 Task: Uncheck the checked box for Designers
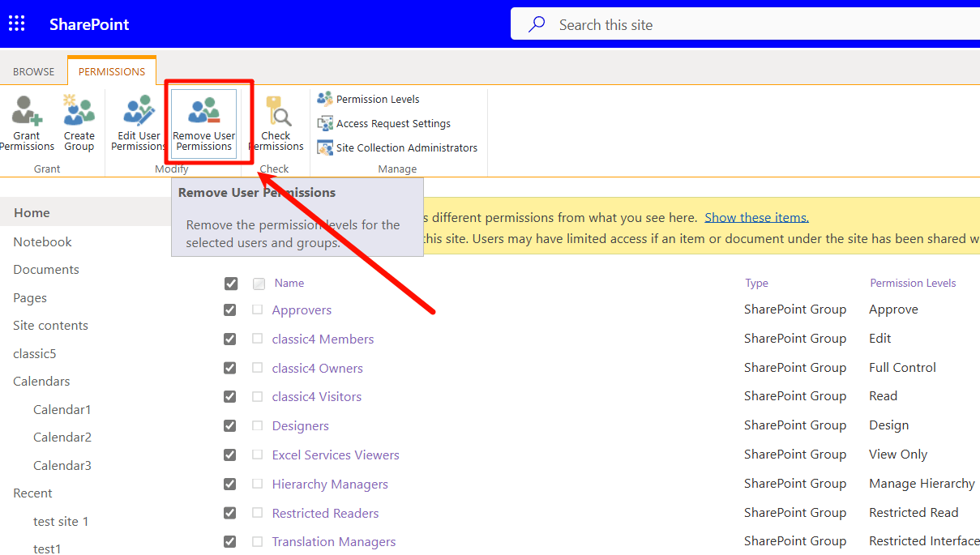(230, 425)
